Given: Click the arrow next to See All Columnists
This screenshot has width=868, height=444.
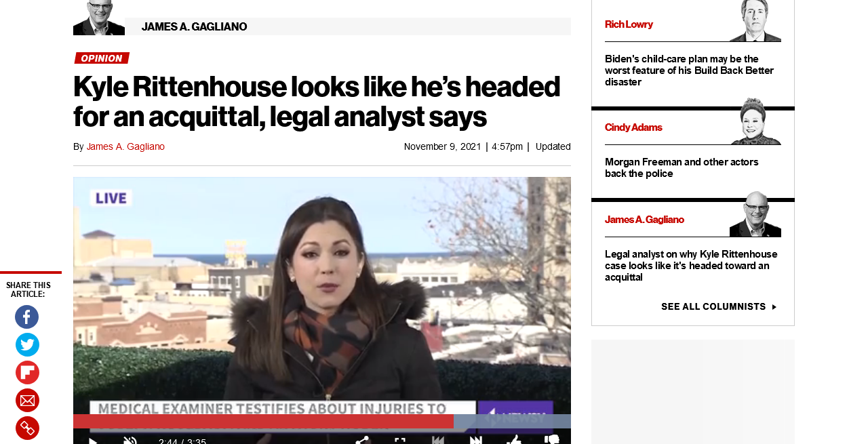Looking at the screenshot, I should coord(774,307).
